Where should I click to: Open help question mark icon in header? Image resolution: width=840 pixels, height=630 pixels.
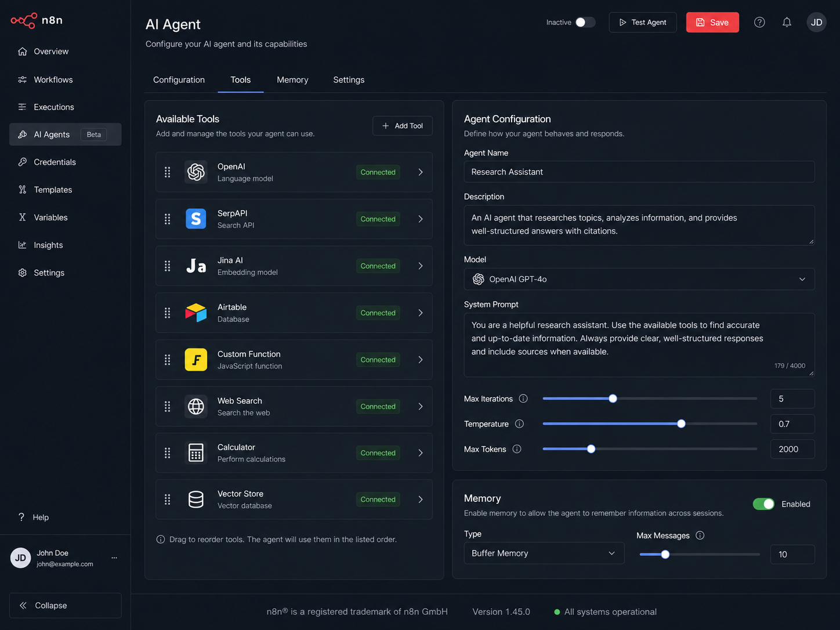click(759, 22)
